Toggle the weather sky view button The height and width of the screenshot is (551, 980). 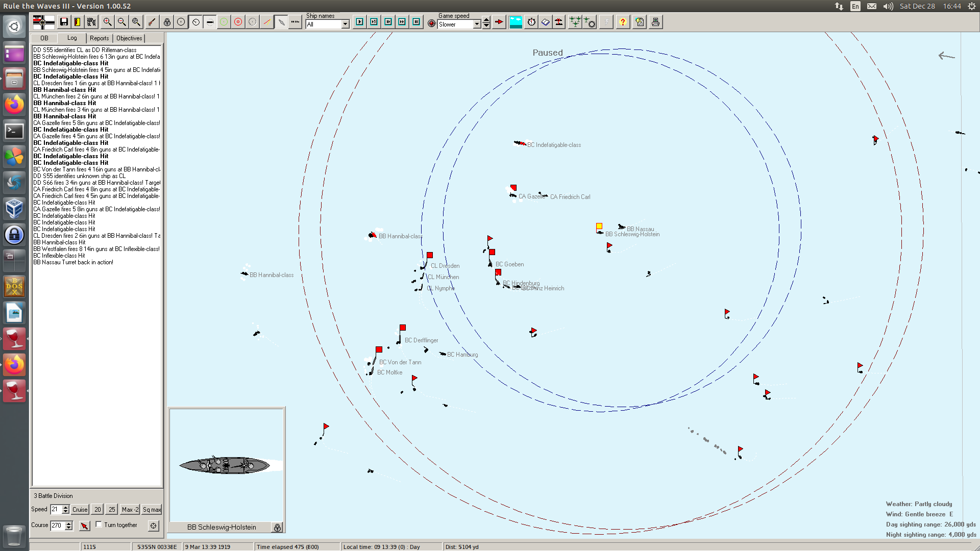[x=516, y=22]
